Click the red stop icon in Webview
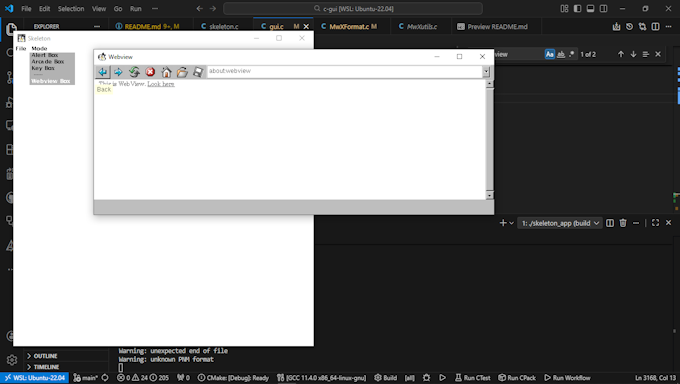Screen dimensions: 680x384 coord(150,72)
